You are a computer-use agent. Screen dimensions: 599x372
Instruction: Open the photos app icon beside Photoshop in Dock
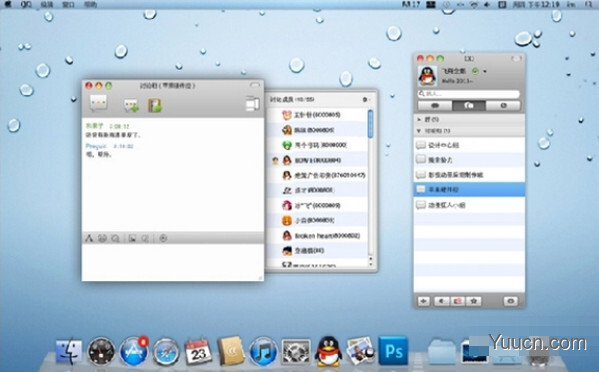pos(360,351)
